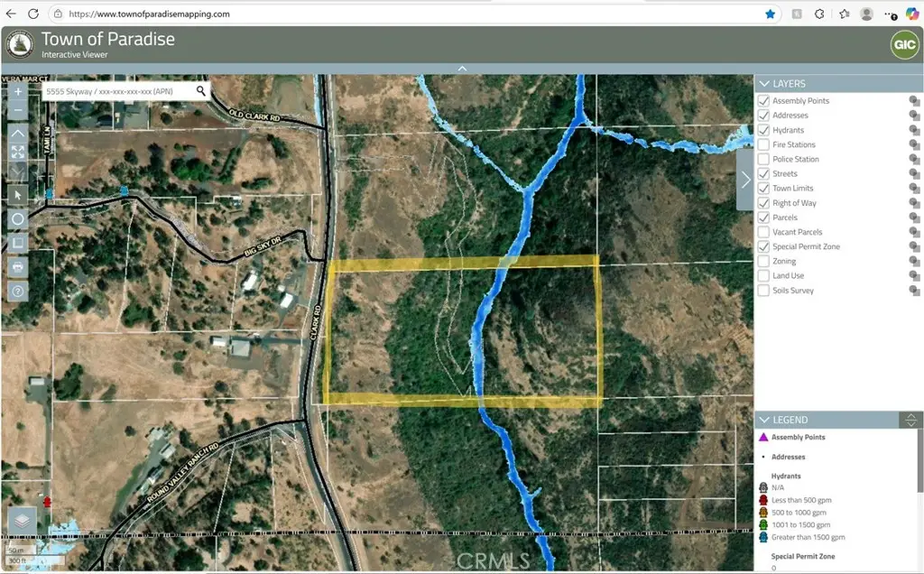The width and height of the screenshot is (924, 574).
Task: Select the circle measure tool
Action: tap(18, 219)
